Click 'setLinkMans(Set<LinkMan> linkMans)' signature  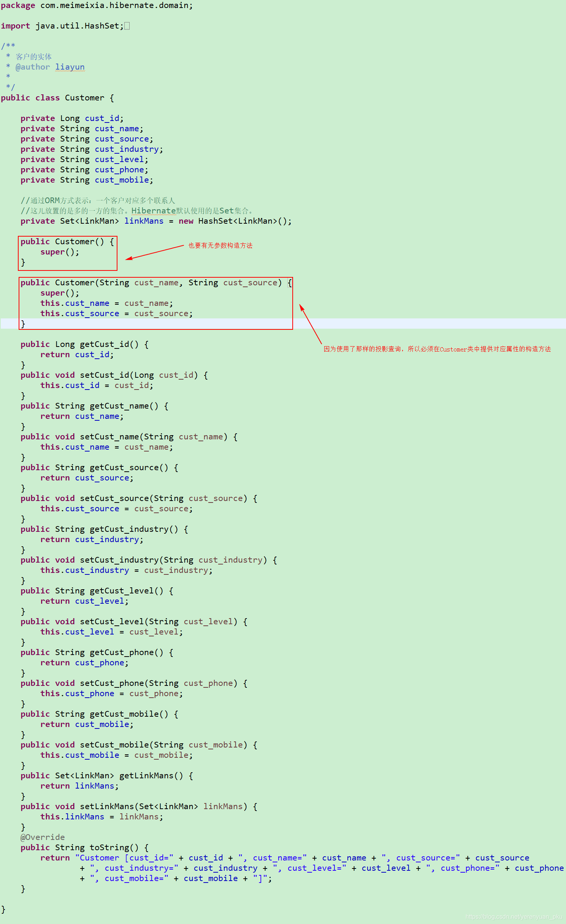click(139, 806)
